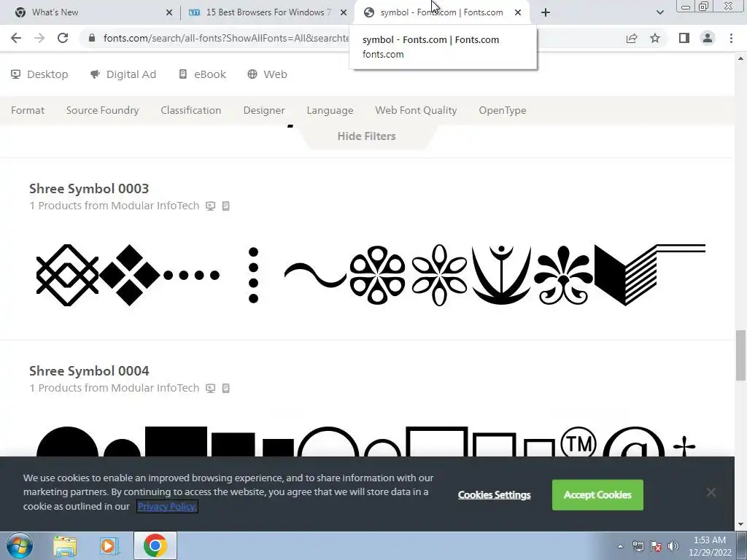Open the Action Center flag icon
Screen dimensions: 747x560
click(x=656, y=546)
